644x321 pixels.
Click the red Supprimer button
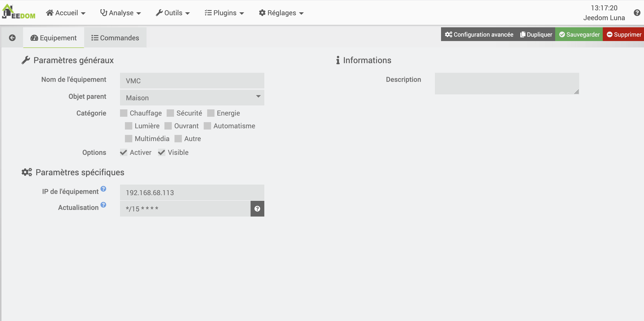pos(624,35)
